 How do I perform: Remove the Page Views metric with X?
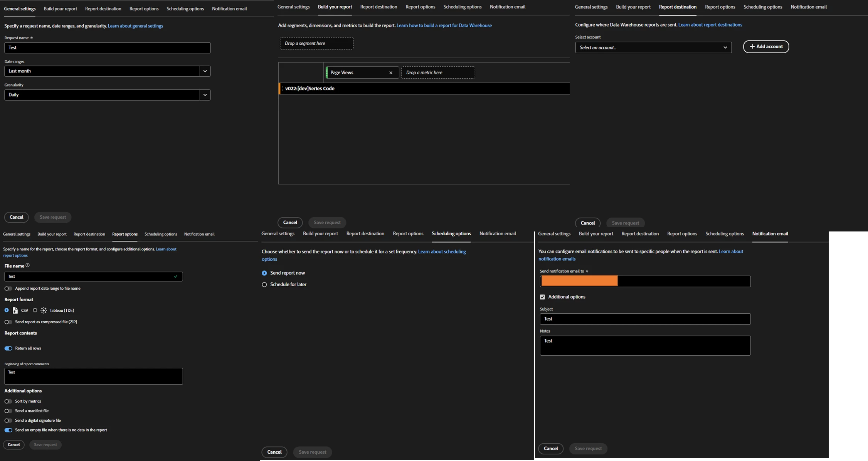[390, 73]
